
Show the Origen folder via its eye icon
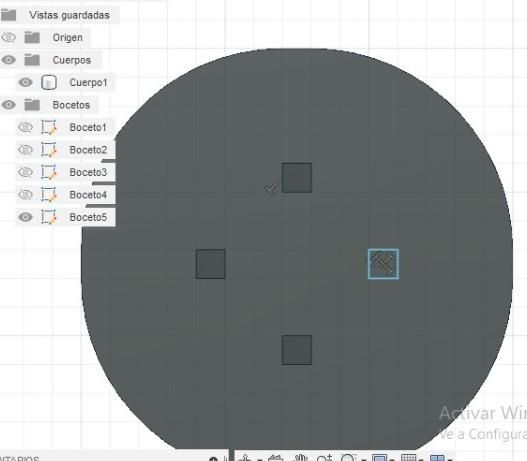tap(8, 37)
